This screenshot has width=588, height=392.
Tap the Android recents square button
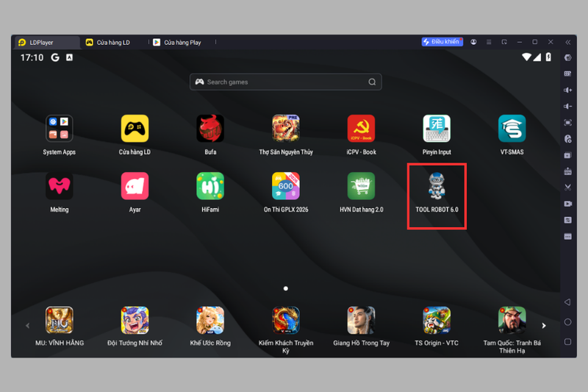pos(567,342)
